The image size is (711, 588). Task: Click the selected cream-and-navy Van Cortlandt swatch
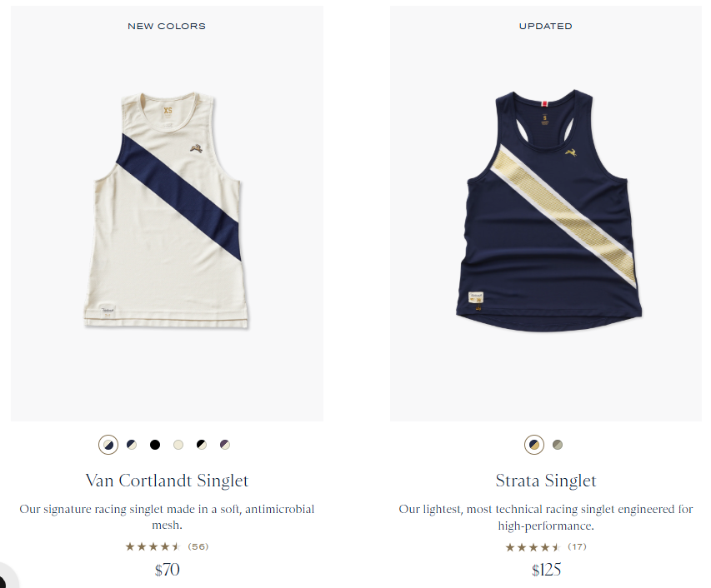pyautogui.click(x=108, y=445)
